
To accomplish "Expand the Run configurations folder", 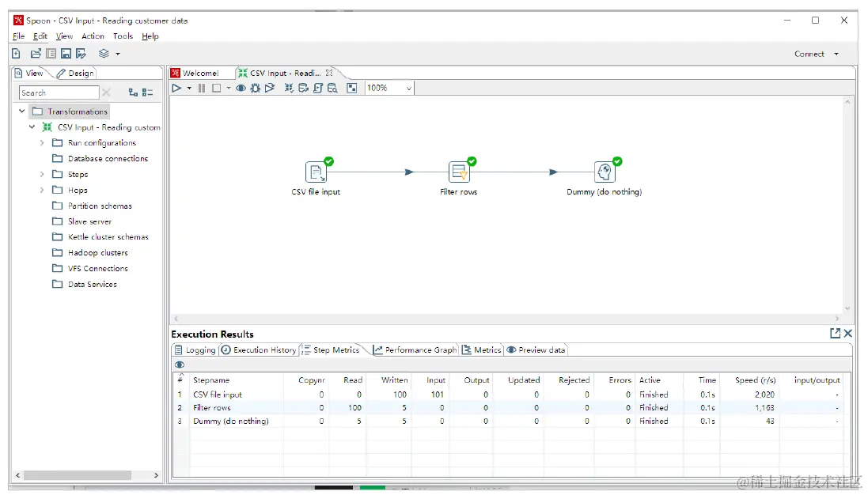I will [41, 142].
